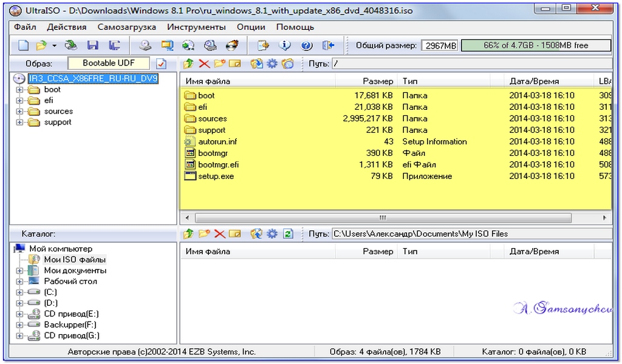Image resolution: width=622 pixels, height=364 pixels.
Task: Click the Extract icon in the image pane toolbar
Action: (x=257, y=63)
